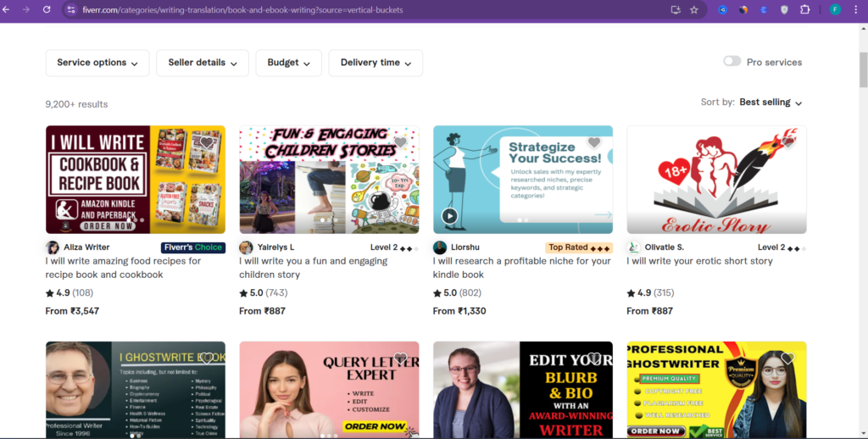Click seller name Olivatie S.

point(665,247)
